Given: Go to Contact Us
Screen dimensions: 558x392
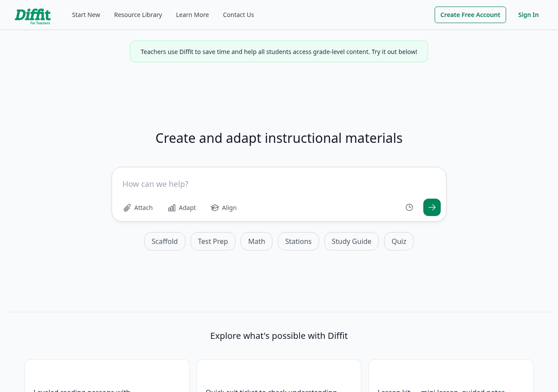Looking at the screenshot, I should (238, 15).
